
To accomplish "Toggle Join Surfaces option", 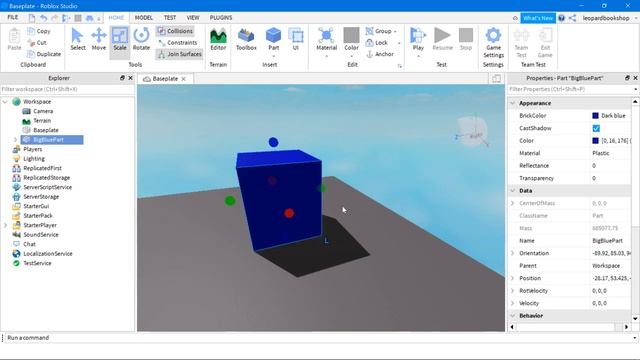I will 180,54.
